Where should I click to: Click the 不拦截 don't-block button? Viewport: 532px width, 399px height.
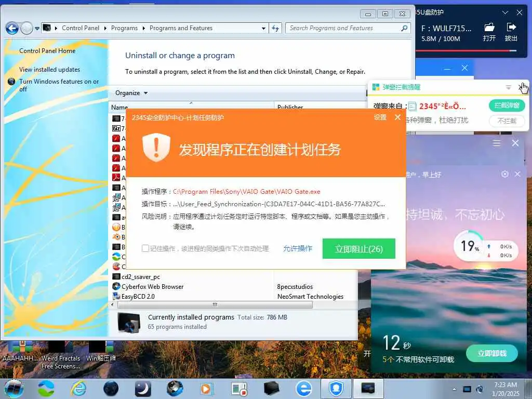507,121
